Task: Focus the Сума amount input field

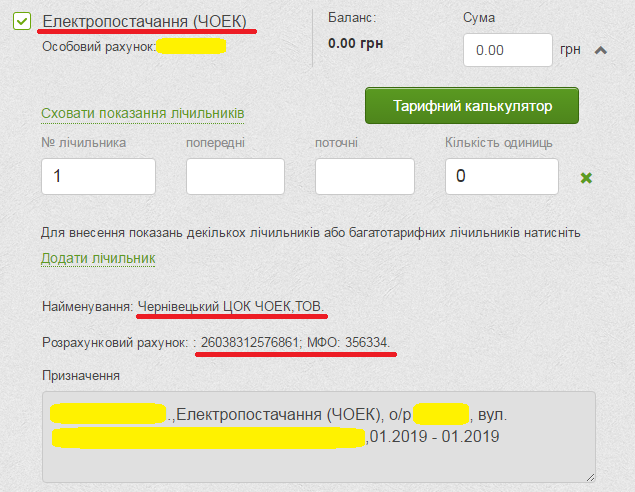Action: [x=508, y=50]
